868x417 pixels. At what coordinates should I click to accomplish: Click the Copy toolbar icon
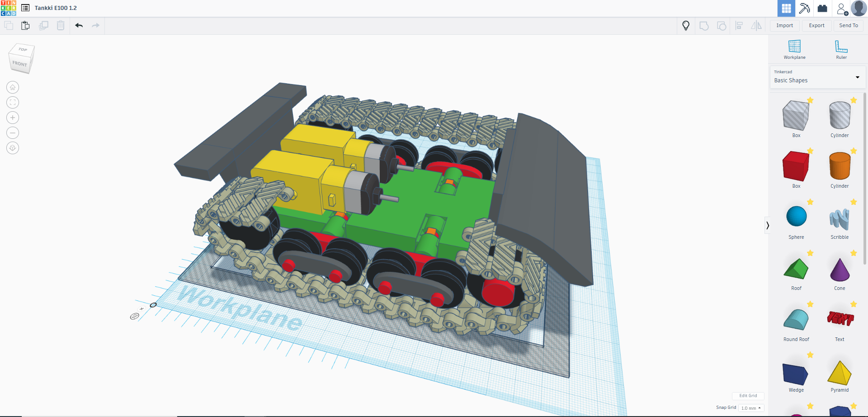(x=9, y=25)
